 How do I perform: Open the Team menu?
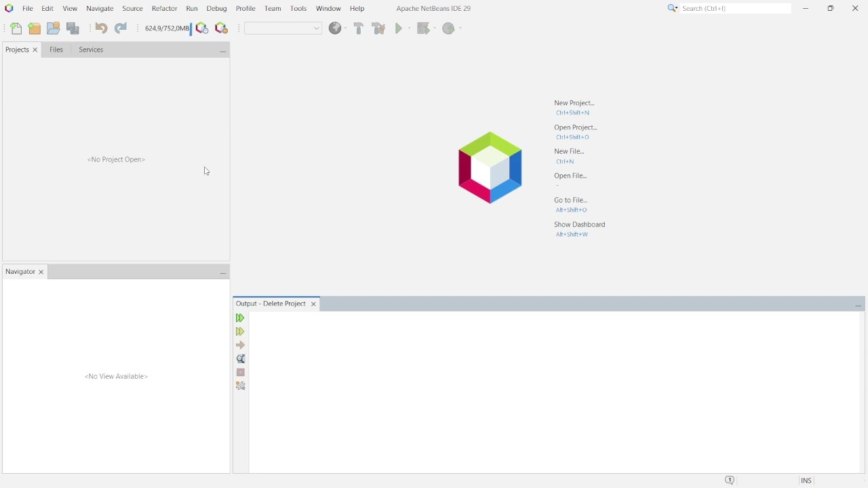[273, 9]
